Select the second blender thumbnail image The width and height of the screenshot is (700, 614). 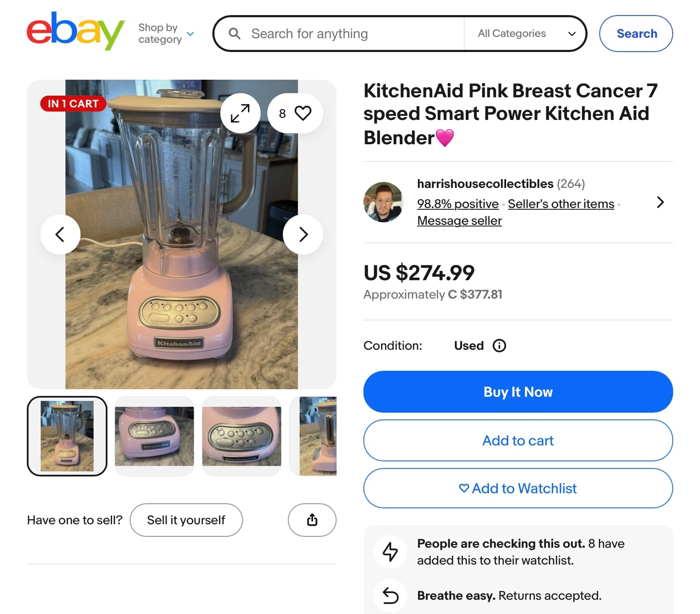pyautogui.click(x=154, y=436)
